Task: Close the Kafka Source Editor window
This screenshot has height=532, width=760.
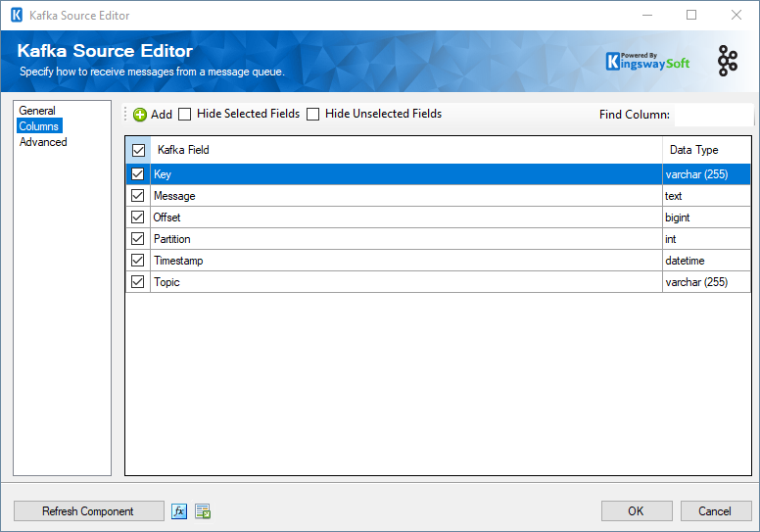Action: [x=736, y=15]
